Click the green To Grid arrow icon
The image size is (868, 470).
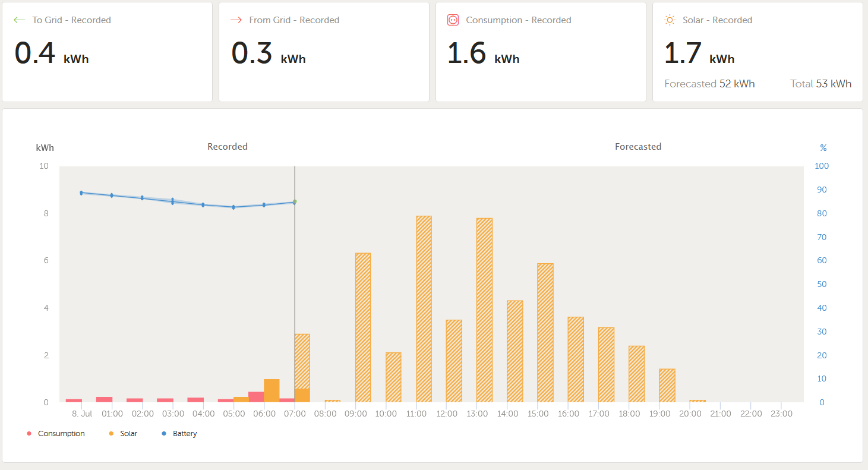[19, 20]
